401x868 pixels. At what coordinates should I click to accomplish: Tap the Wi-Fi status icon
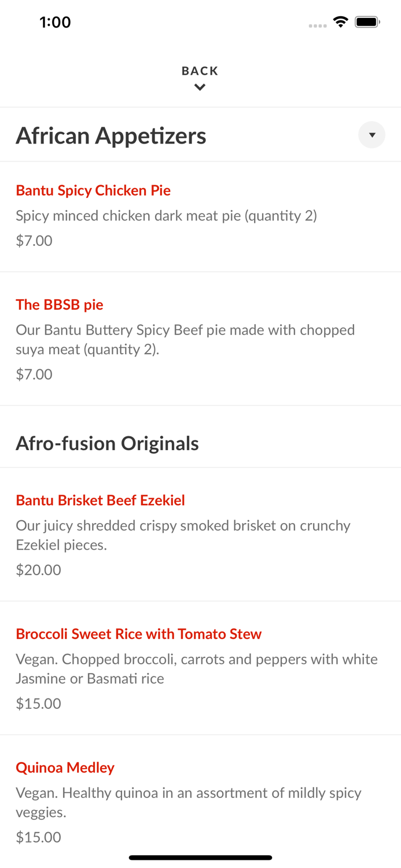[x=340, y=22]
